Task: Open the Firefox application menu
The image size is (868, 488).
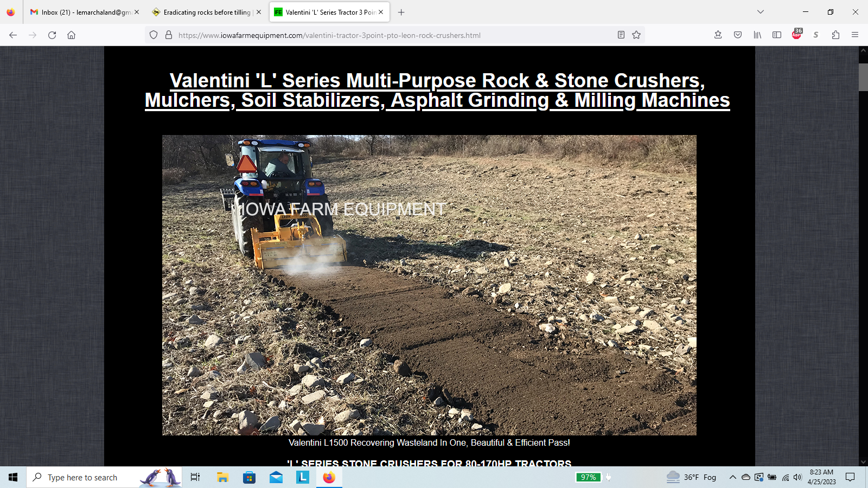Action: 855,35
